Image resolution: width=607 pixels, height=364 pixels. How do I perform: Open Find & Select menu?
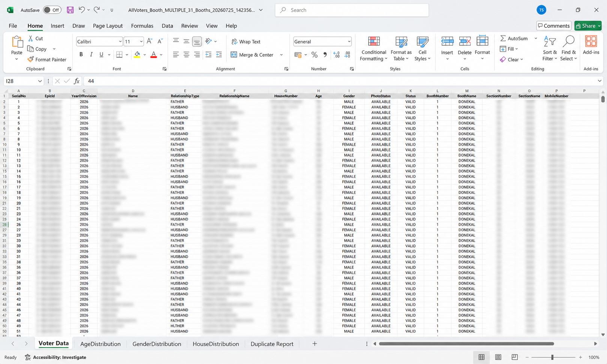(x=569, y=49)
